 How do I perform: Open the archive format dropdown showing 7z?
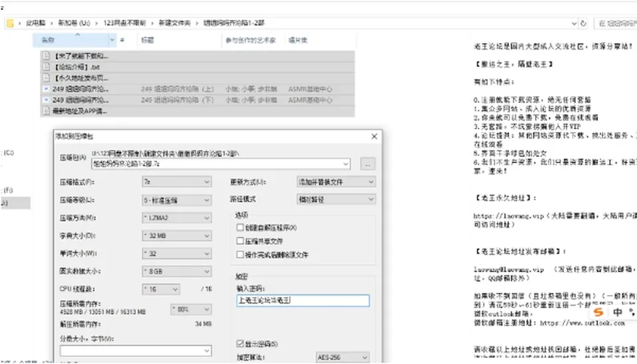point(177,182)
